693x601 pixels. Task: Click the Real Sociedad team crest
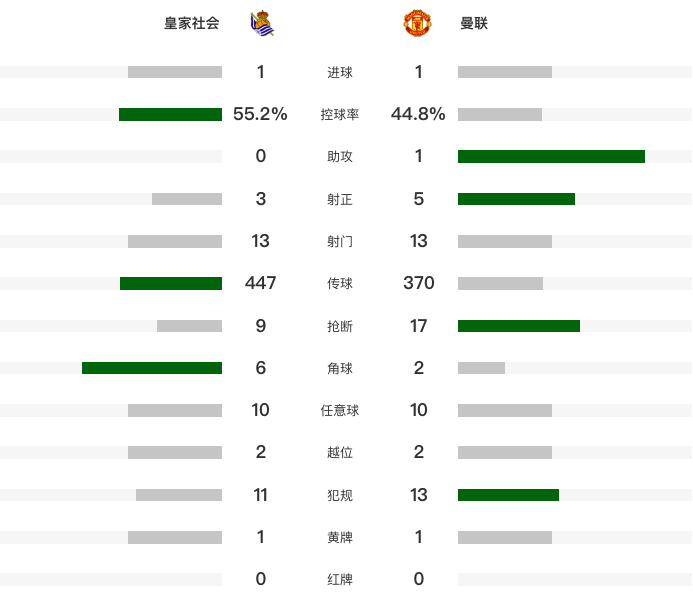tap(262, 23)
